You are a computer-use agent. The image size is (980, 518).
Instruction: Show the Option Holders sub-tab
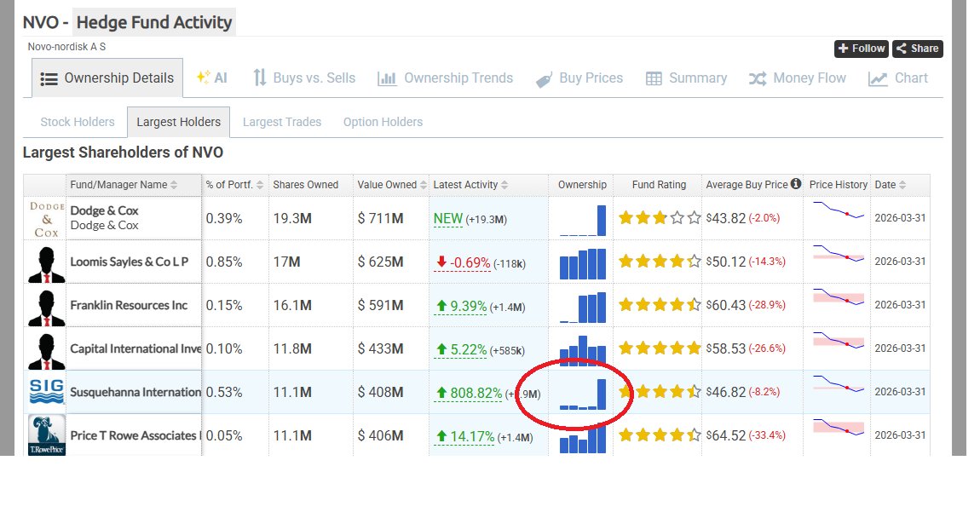click(x=383, y=122)
